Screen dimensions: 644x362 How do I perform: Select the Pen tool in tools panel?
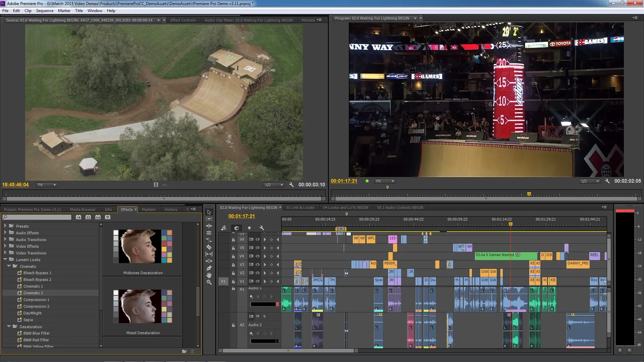[x=209, y=268]
